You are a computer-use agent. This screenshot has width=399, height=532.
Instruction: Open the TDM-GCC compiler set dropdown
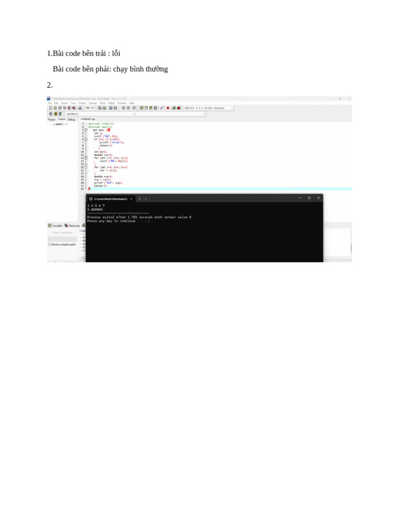(x=209, y=108)
